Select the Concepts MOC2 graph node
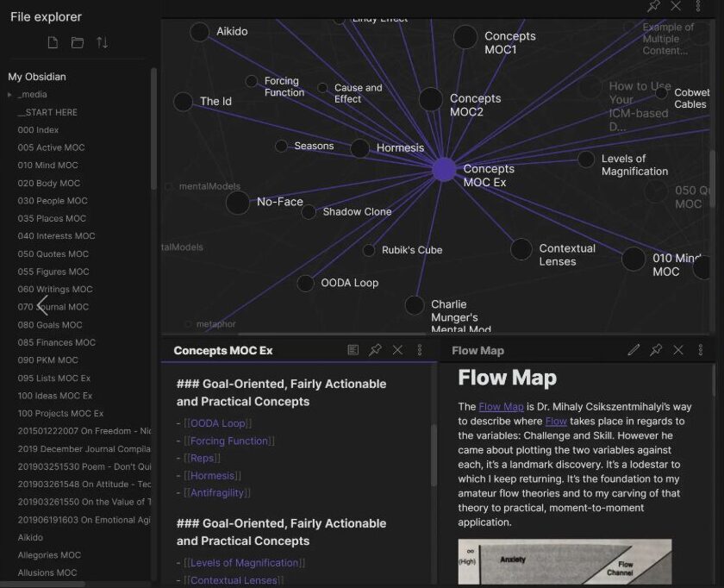Viewport: 724px width, 588px height. pos(431,99)
